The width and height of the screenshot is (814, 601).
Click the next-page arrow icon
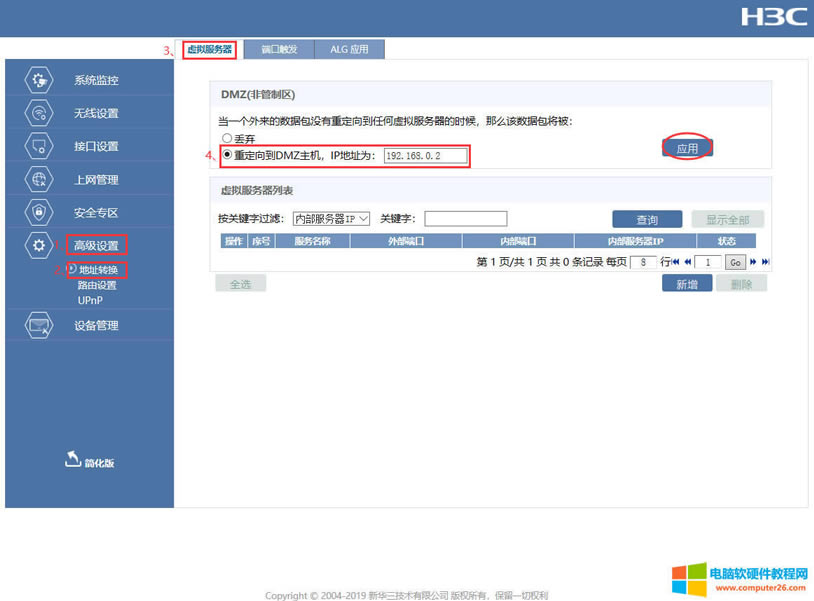tap(752, 261)
